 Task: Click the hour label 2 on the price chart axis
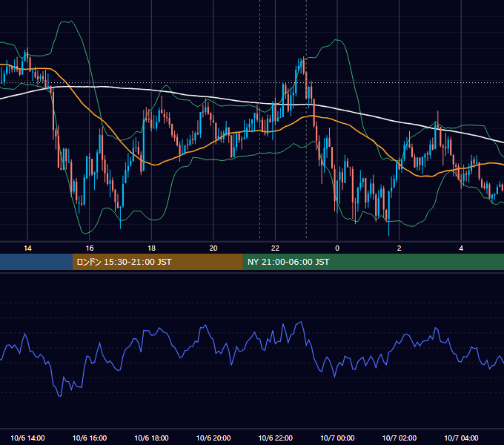click(399, 248)
